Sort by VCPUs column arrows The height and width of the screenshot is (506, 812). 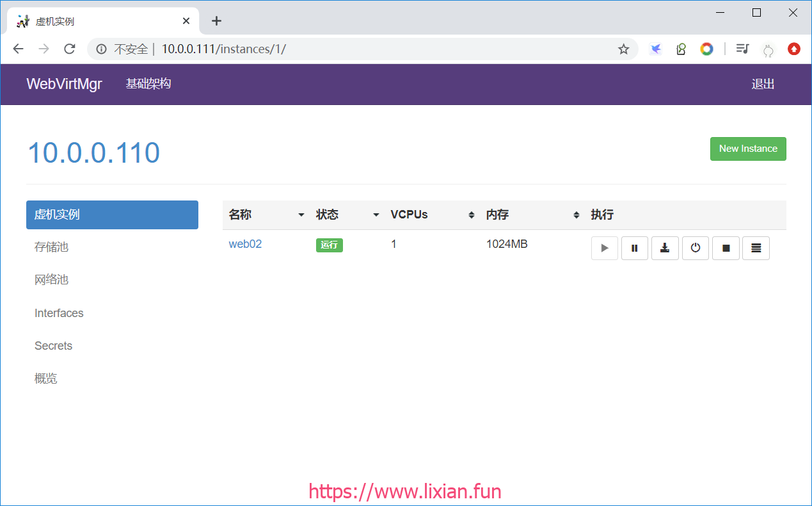[x=472, y=215]
